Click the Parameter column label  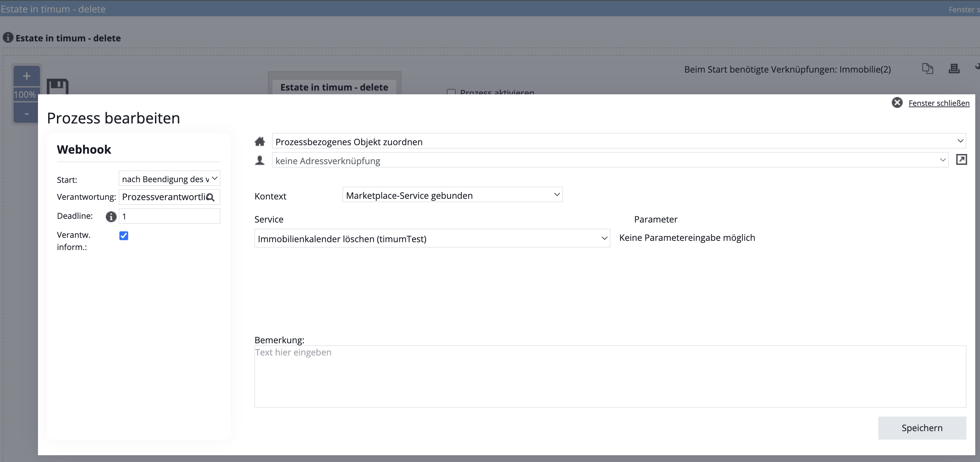tap(655, 219)
